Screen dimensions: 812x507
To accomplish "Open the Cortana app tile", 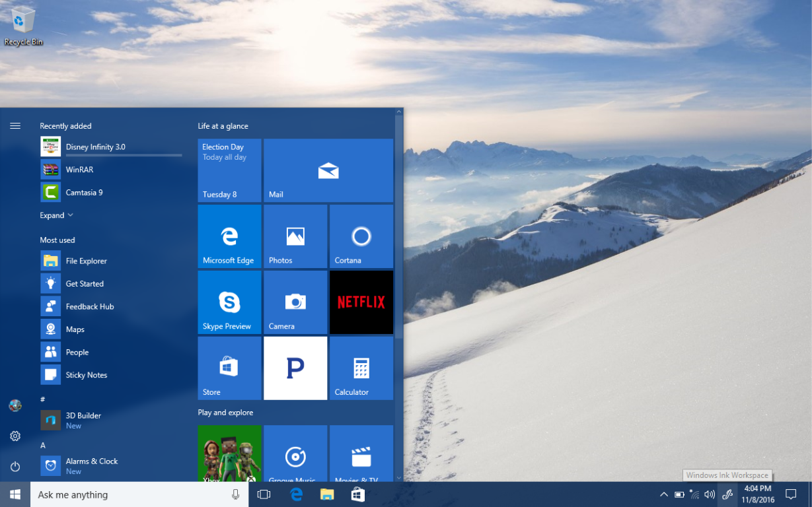I will (361, 236).
